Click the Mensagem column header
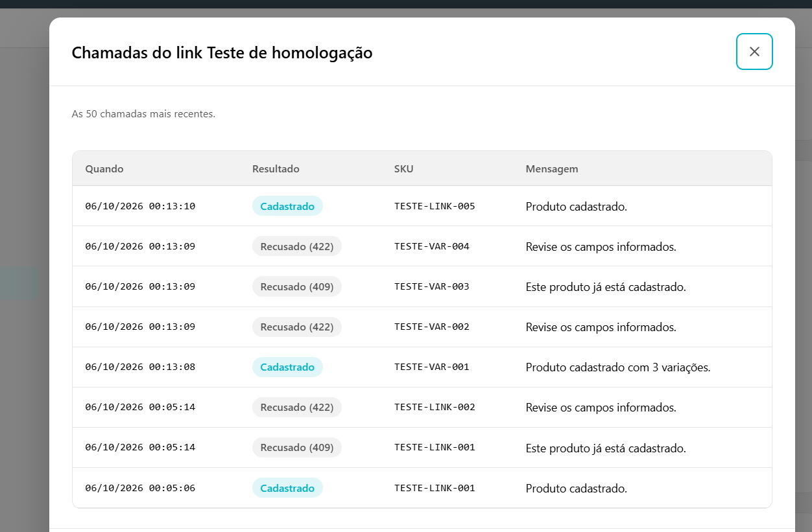The width and height of the screenshot is (812, 532). click(x=552, y=168)
